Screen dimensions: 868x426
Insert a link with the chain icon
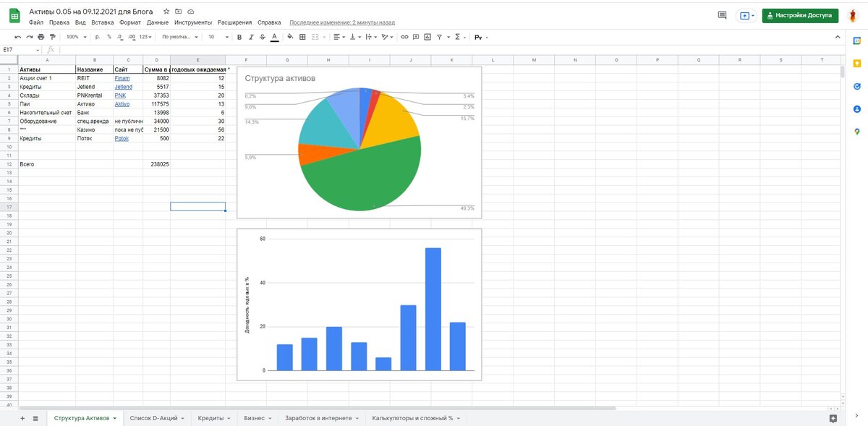[x=404, y=37]
